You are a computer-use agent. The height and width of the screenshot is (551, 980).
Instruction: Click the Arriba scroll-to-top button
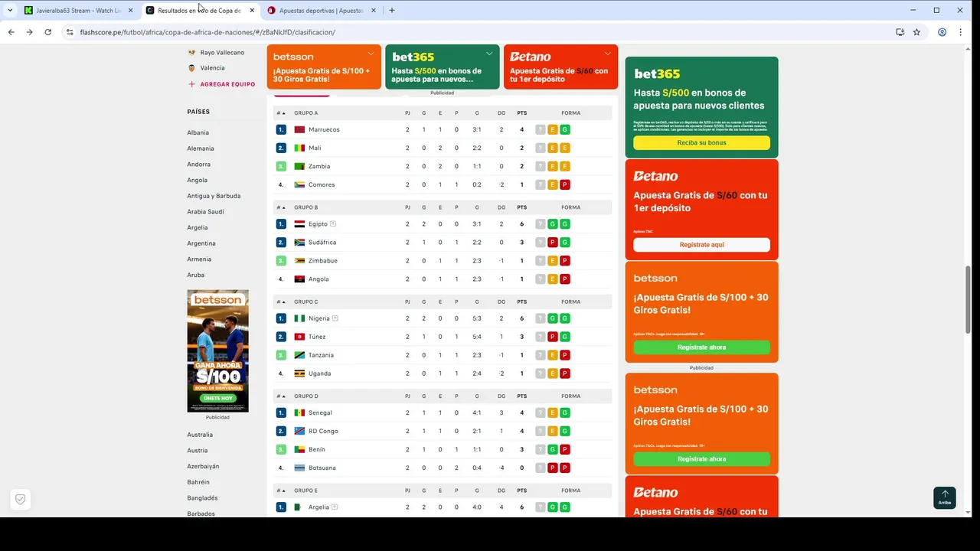click(x=945, y=497)
